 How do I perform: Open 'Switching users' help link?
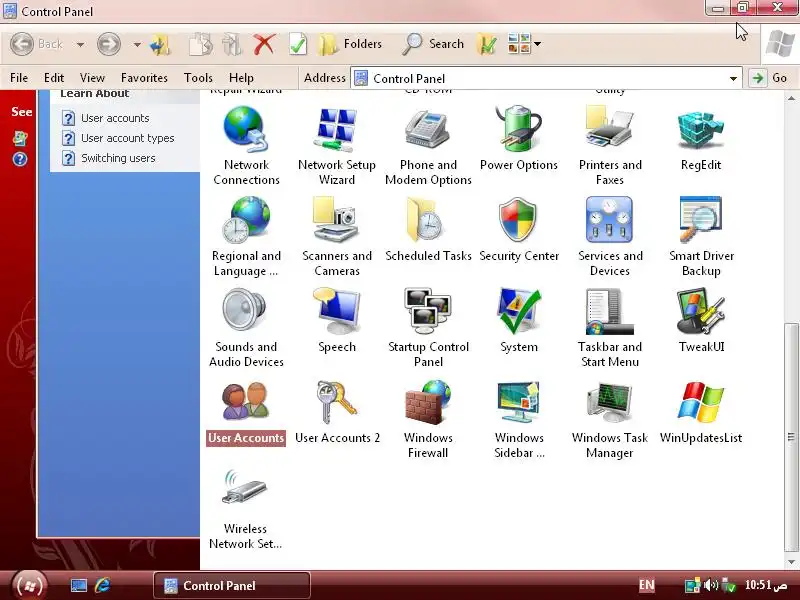(118, 158)
